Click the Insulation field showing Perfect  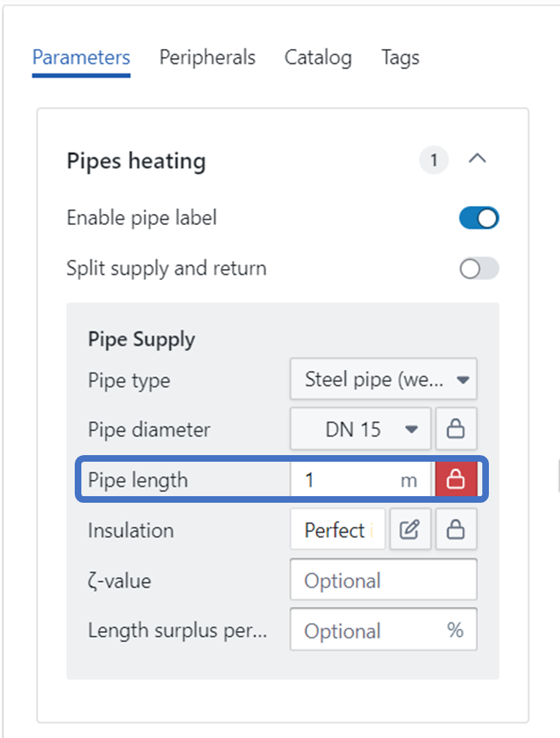click(x=337, y=530)
